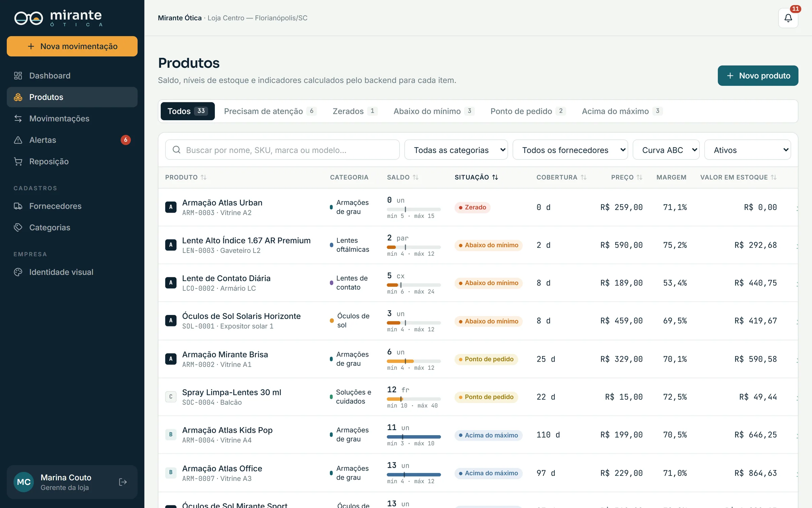Image resolution: width=812 pixels, height=508 pixels.
Task: Click curve C badge of Spray Limpa-Lentes
Action: pyautogui.click(x=171, y=397)
